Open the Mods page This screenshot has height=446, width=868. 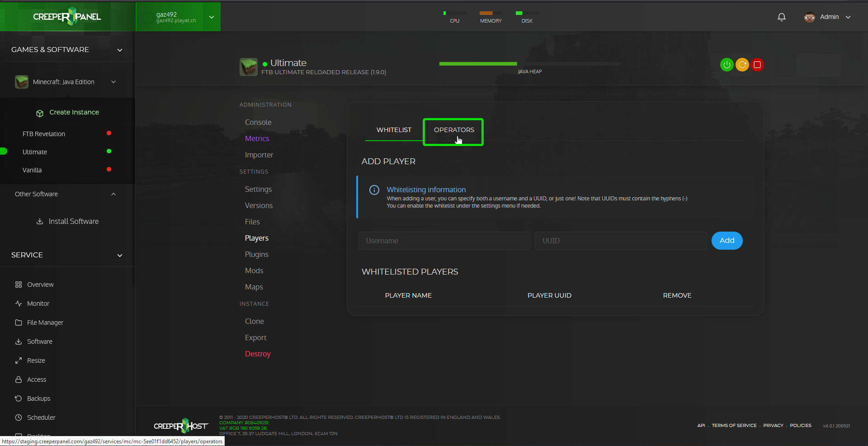click(x=254, y=270)
